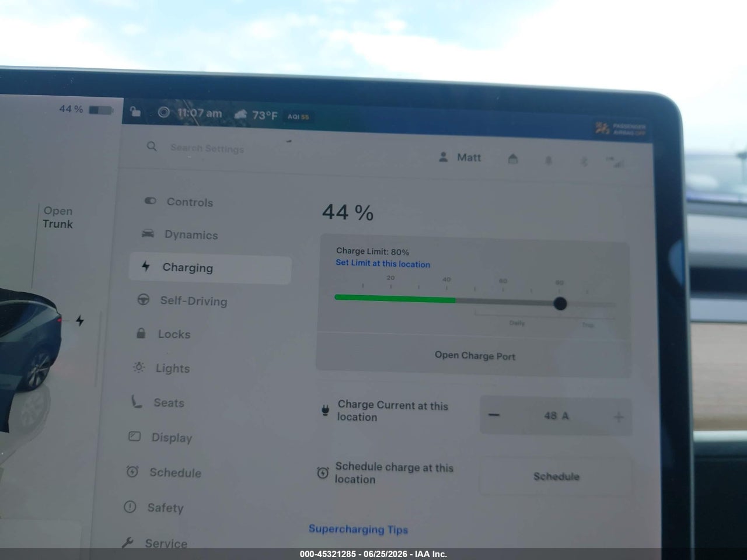Screen dimensions: 747x560
Task: Tap the battery icon next to 44 %
Action: point(100,110)
